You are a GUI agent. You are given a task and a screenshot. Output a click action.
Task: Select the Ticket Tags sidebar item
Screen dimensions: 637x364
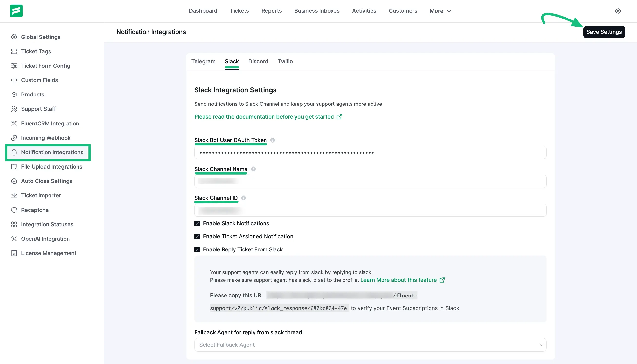tap(36, 51)
